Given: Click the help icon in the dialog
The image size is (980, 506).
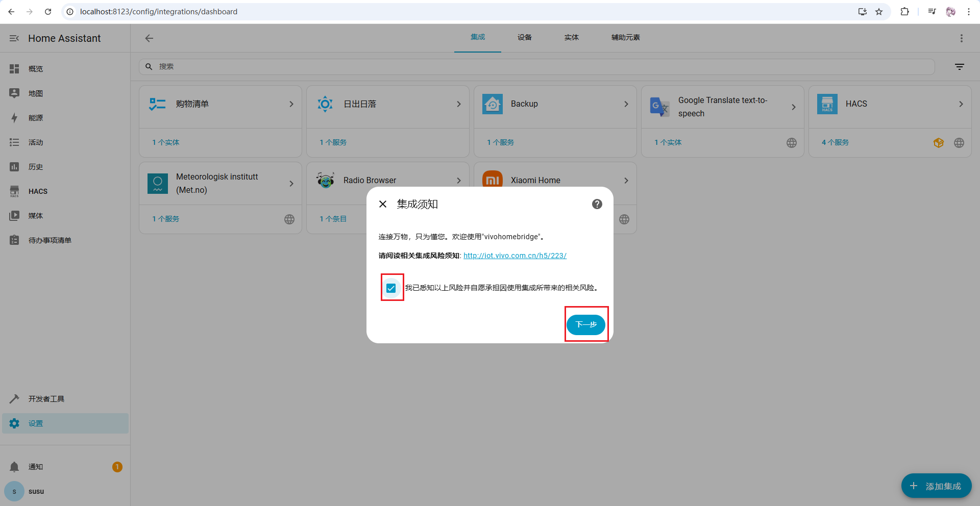Looking at the screenshot, I should tap(597, 204).
